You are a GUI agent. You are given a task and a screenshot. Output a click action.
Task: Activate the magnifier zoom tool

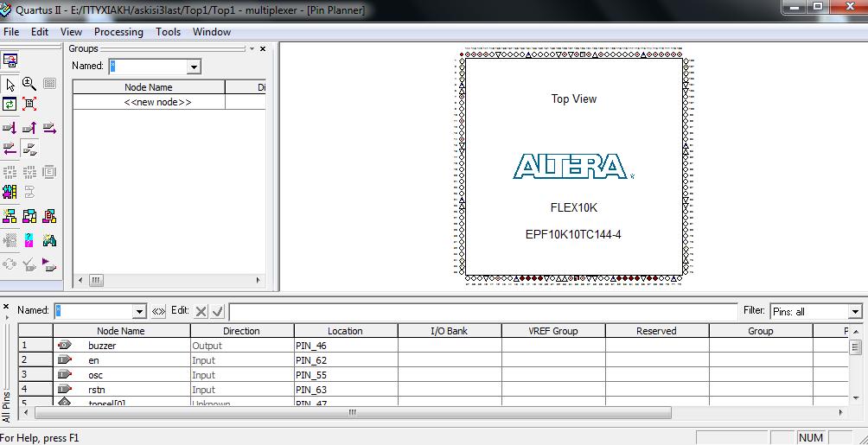[x=29, y=84]
